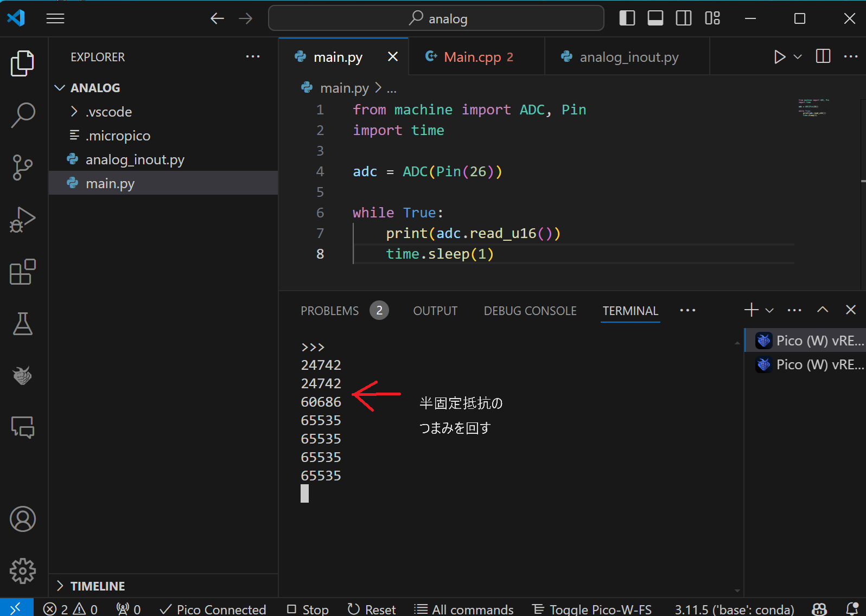Click the ports forwarded status item
This screenshot has height=616, width=866.
tap(129, 609)
